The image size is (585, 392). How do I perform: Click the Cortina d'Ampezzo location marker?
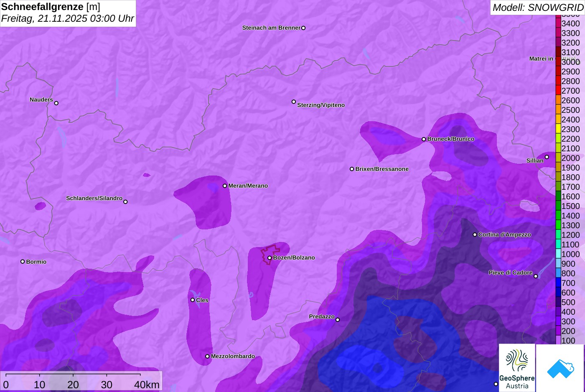pyautogui.click(x=475, y=235)
